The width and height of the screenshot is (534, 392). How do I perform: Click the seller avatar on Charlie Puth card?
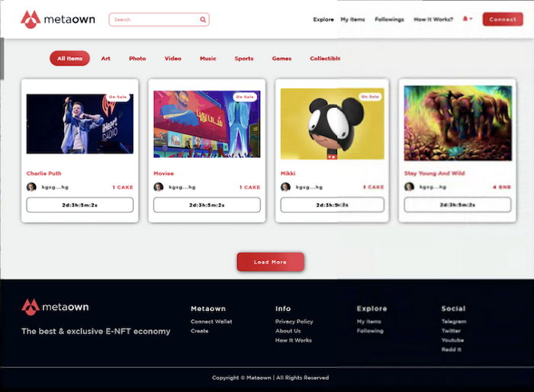[31, 187]
